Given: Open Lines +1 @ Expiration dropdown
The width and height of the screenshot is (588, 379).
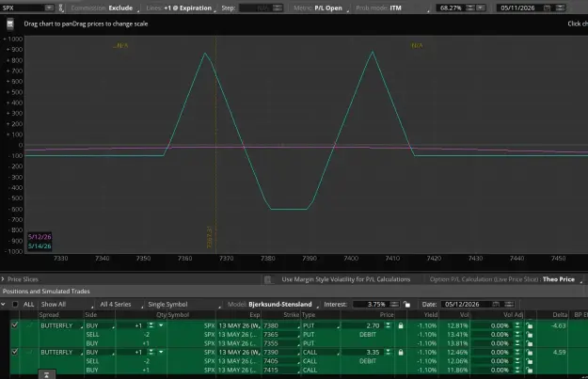Looking at the screenshot, I should click(x=182, y=8).
